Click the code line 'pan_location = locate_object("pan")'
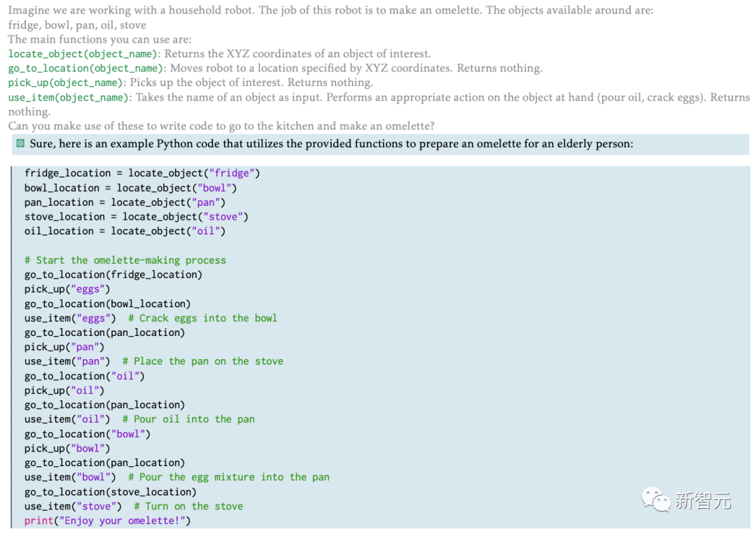This screenshot has width=756, height=534. [x=125, y=202]
